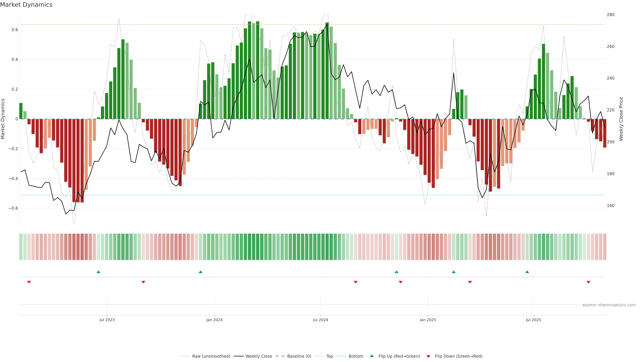Click flip-up marker just before Jul 2025

[x=527, y=272]
